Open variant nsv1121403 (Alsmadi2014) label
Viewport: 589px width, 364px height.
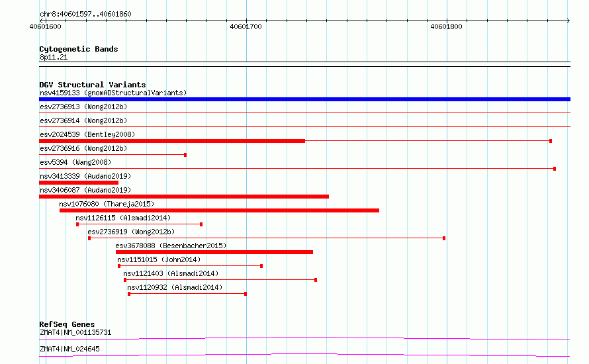pos(171,273)
